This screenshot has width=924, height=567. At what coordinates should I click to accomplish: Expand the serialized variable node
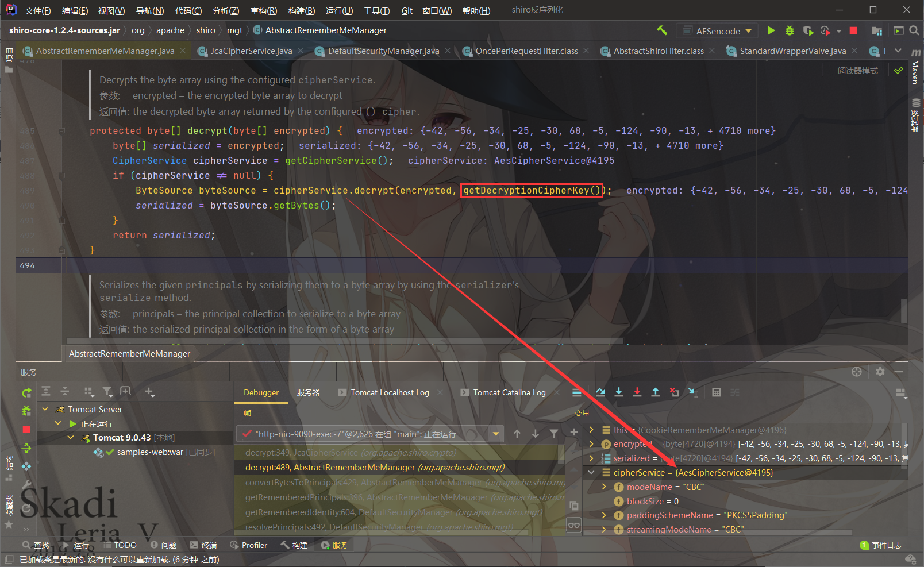tap(591, 458)
